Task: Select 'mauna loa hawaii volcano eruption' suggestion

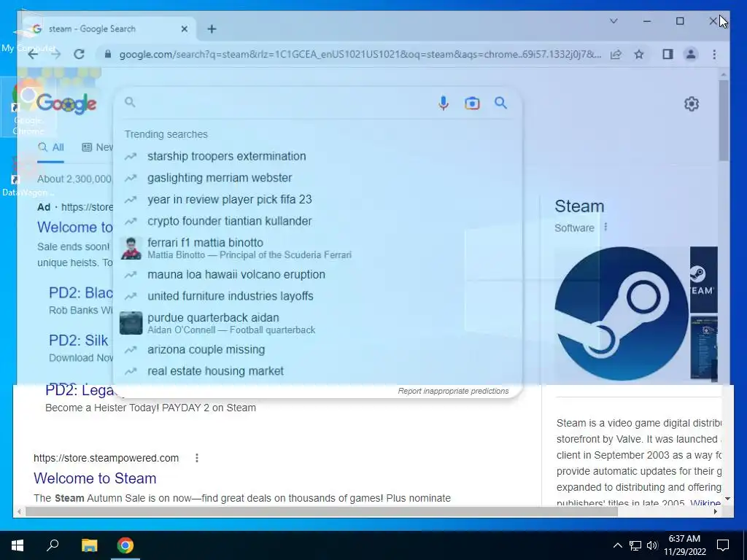Action: point(318,275)
